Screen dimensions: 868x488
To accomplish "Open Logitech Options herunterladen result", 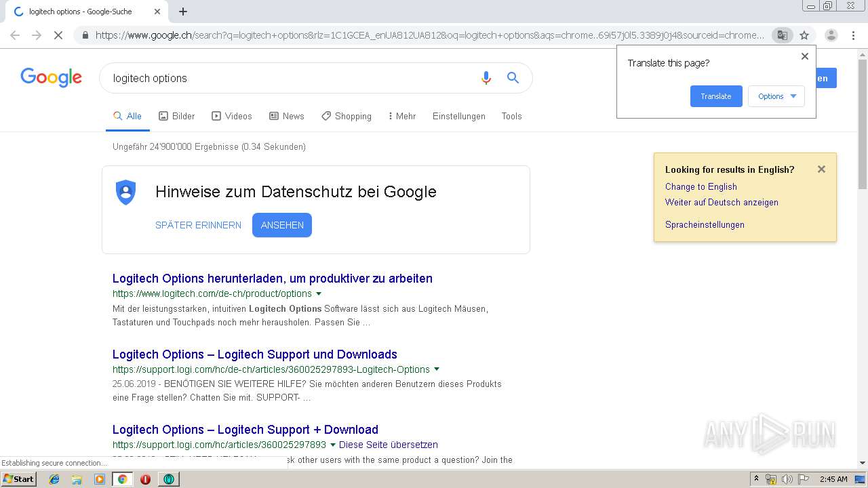I will pos(273,279).
